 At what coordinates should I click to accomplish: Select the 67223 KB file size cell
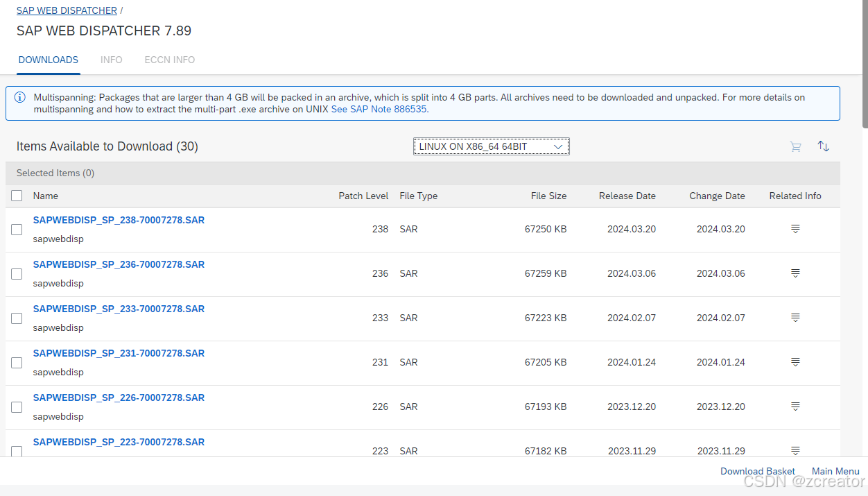point(546,318)
